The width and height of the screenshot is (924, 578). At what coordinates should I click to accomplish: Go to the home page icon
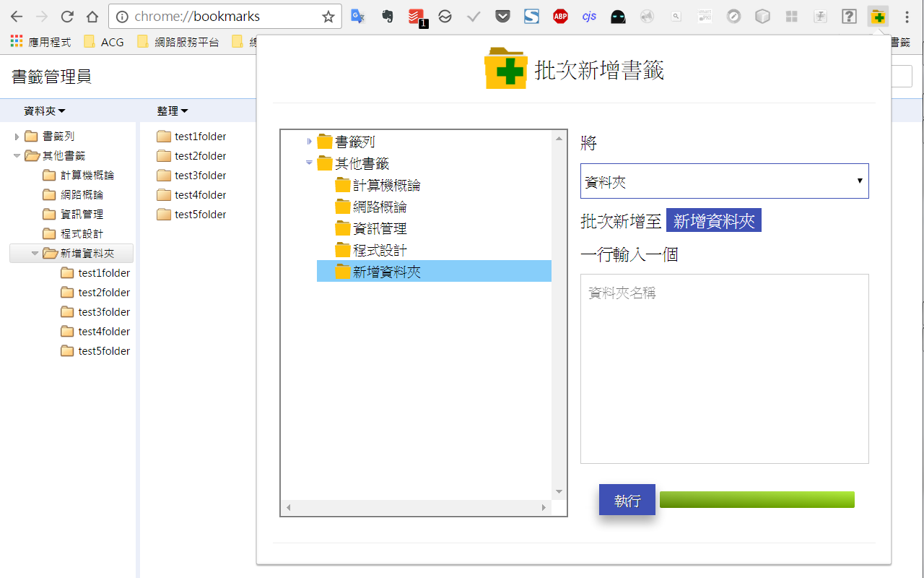[92, 17]
